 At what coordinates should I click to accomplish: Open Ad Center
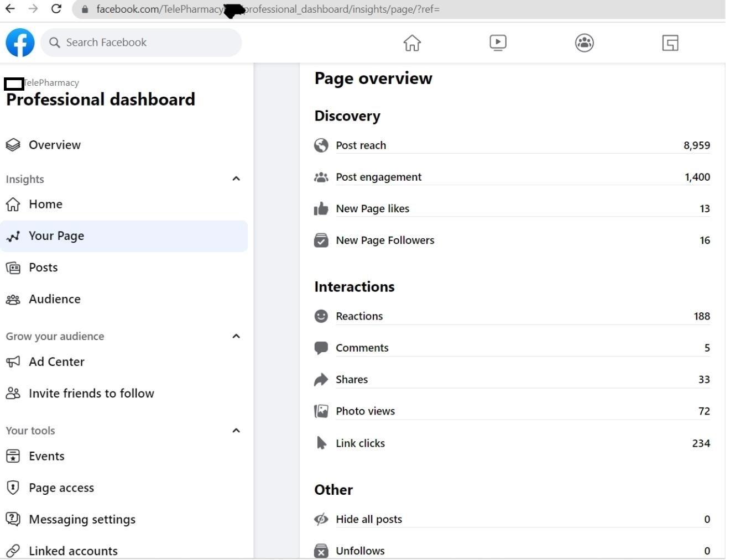pos(56,362)
